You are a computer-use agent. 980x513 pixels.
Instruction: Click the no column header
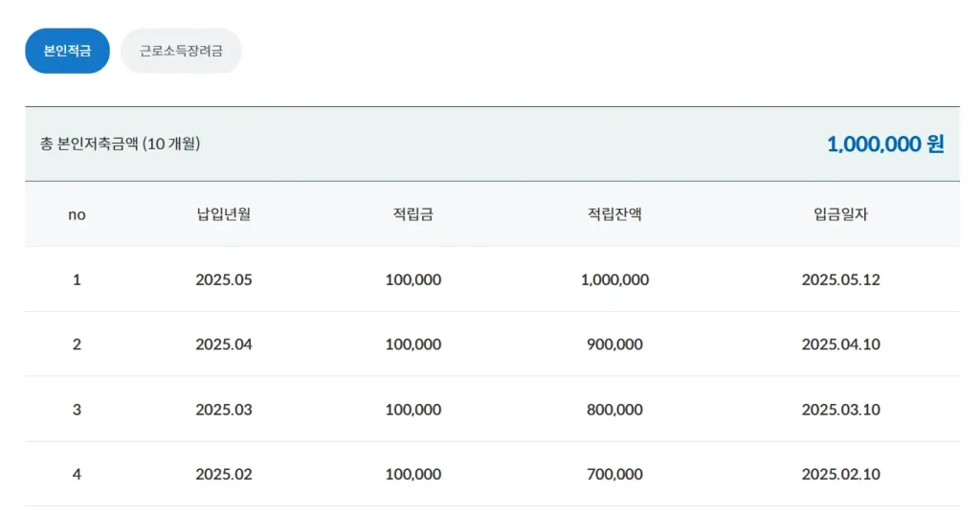click(x=77, y=214)
